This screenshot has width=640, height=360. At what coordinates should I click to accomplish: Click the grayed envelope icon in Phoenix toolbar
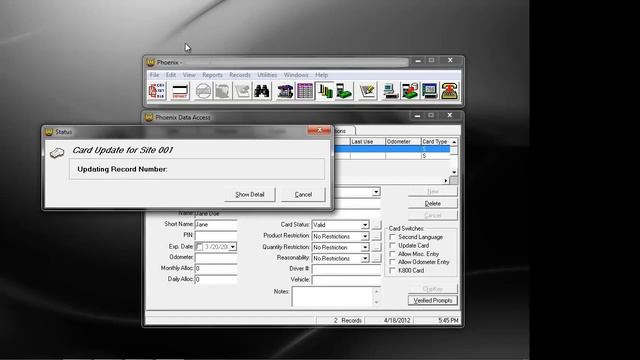pyautogui.click(x=242, y=91)
